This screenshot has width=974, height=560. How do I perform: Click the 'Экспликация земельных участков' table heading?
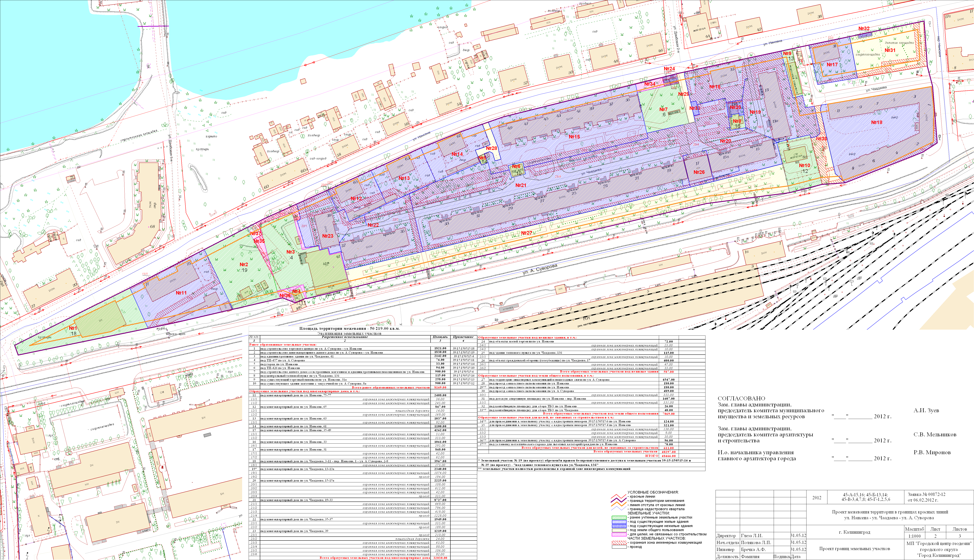349,334
